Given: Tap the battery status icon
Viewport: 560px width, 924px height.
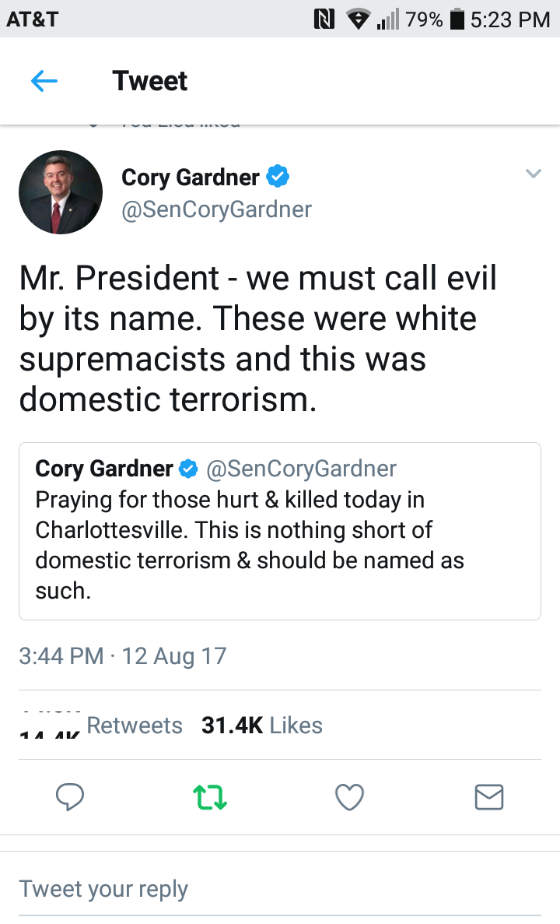Looking at the screenshot, I should point(457,19).
